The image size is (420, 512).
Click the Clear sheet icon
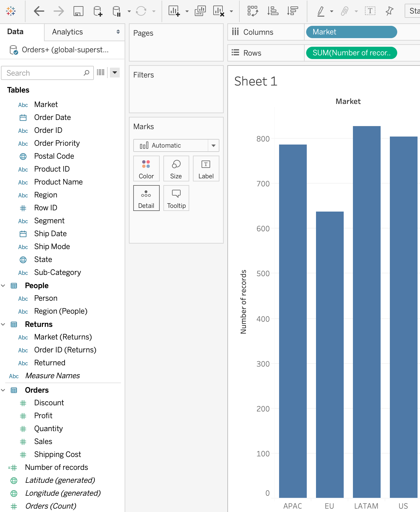click(218, 11)
